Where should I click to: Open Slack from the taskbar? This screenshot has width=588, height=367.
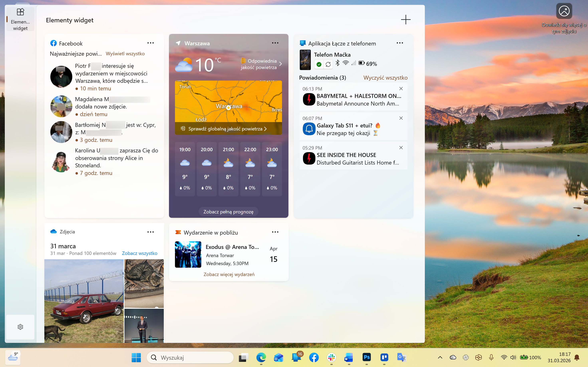(x=331, y=357)
